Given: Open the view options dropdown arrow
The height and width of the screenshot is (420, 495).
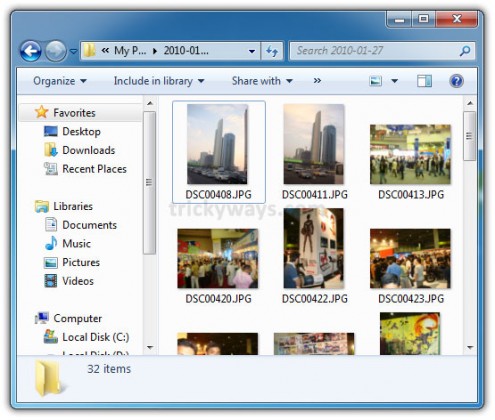Looking at the screenshot, I should pyautogui.click(x=394, y=81).
